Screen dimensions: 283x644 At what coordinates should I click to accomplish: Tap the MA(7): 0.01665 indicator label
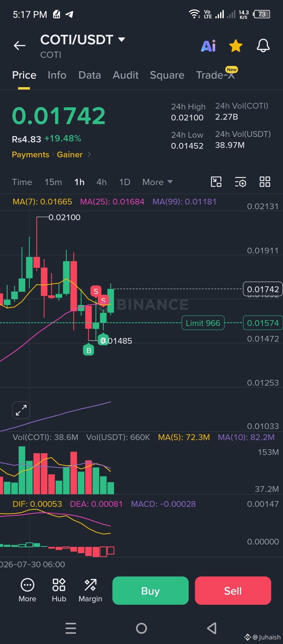point(42,202)
